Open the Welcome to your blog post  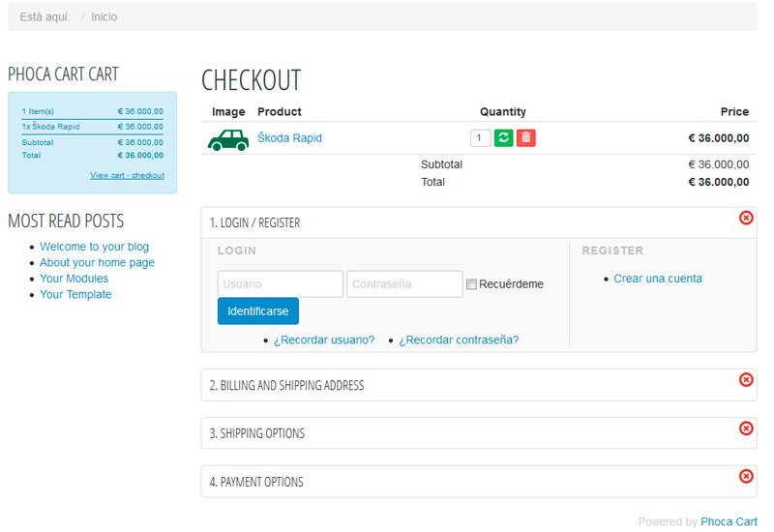pyautogui.click(x=94, y=247)
